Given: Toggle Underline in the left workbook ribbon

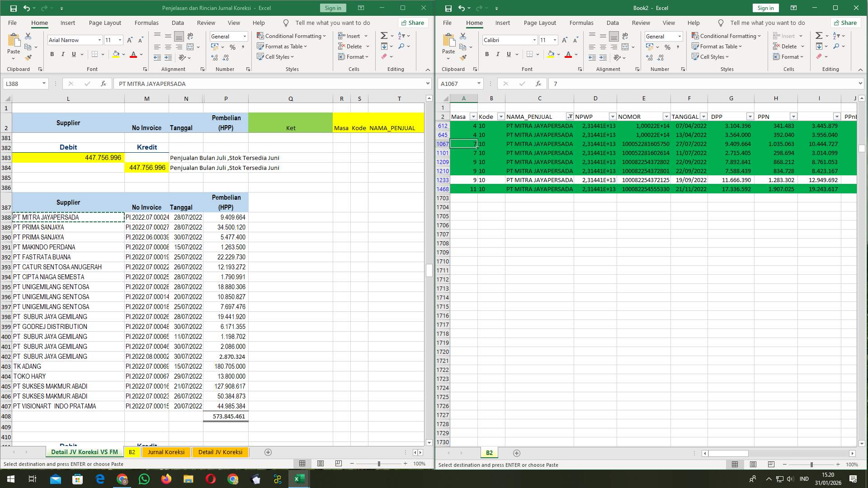Looking at the screenshot, I should click(x=73, y=54).
